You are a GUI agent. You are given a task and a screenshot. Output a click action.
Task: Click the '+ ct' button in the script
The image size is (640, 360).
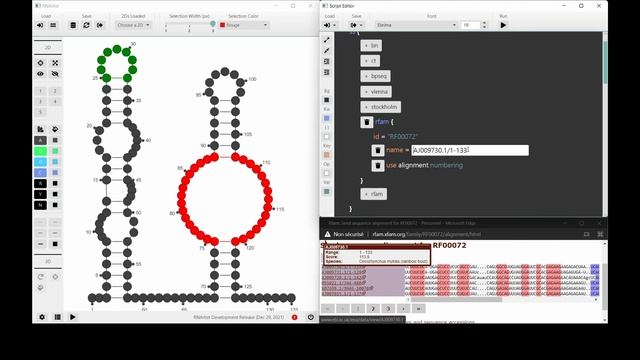pos(370,61)
